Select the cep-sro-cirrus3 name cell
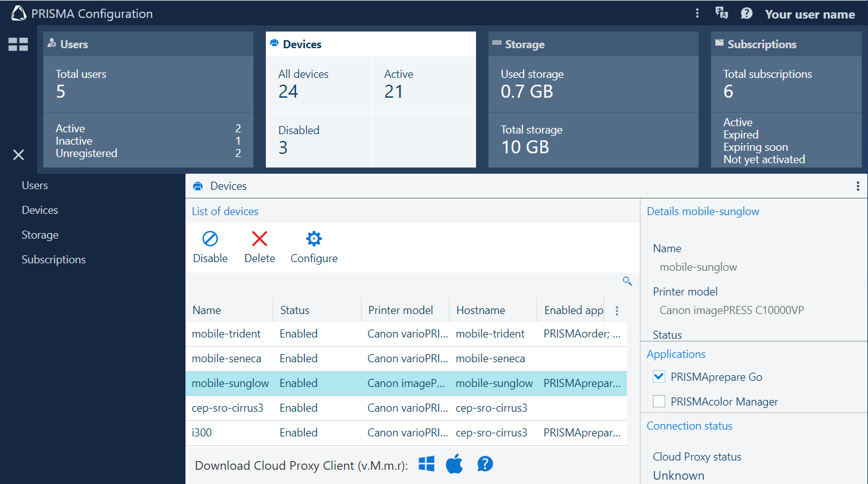868x484 pixels. (228, 408)
